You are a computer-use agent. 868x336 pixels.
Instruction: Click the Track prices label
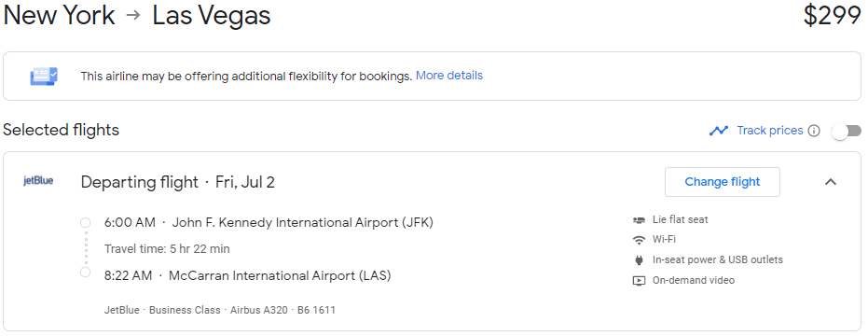click(769, 131)
